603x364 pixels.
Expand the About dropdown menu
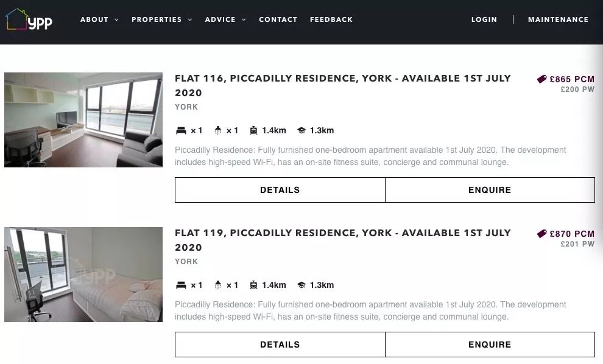[99, 19]
